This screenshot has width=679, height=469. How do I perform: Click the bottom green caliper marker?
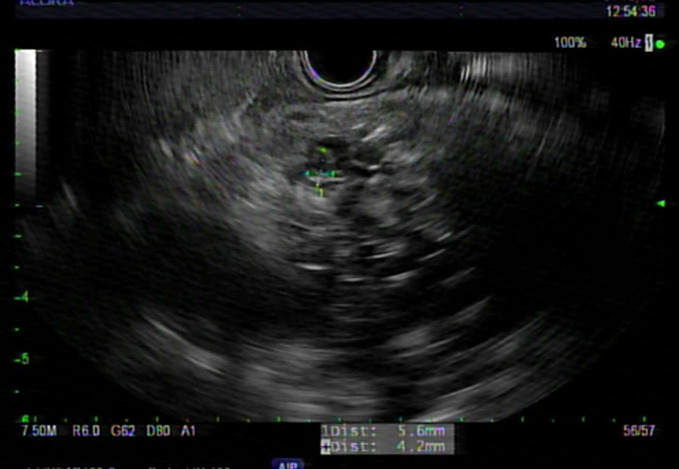pyautogui.click(x=320, y=192)
